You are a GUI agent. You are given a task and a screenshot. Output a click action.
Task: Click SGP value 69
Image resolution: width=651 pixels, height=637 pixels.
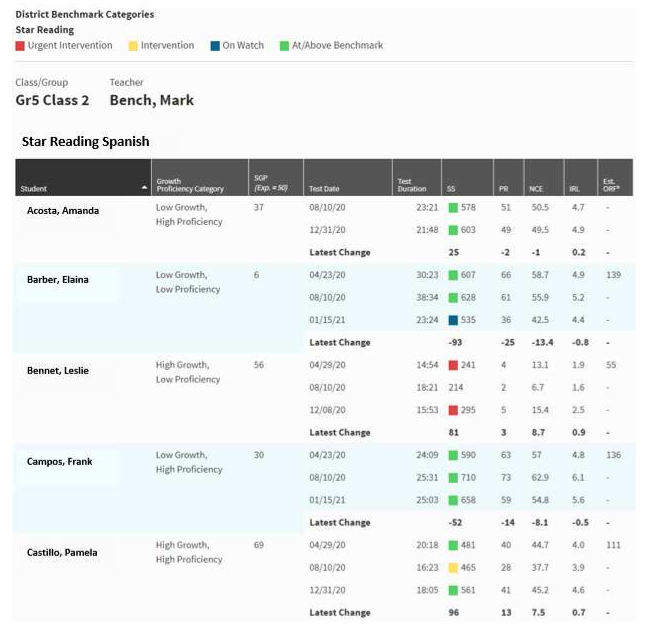tap(259, 545)
